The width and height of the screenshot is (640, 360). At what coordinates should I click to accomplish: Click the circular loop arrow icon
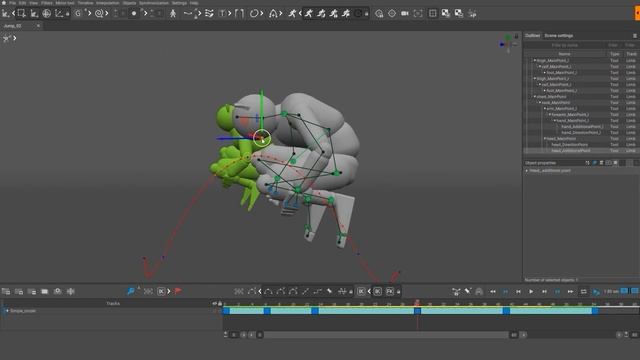click(254, 13)
